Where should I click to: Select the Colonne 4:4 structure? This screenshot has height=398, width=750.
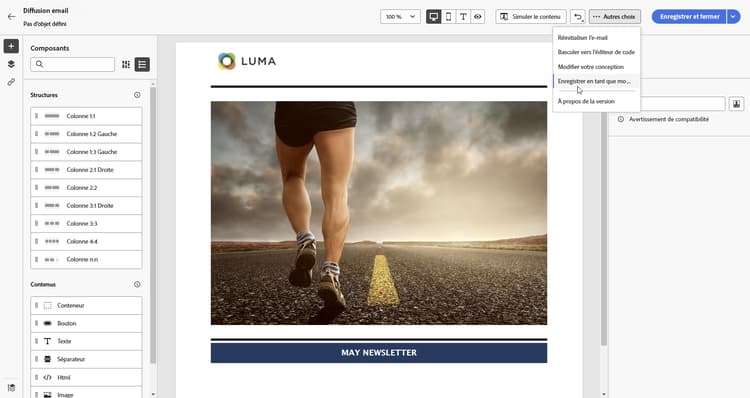(87, 242)
